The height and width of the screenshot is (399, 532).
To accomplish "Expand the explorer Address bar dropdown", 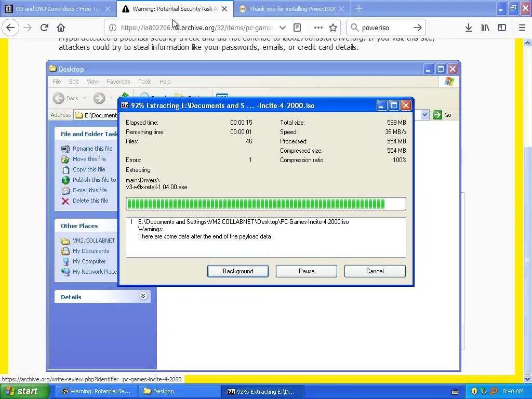I will point(424,115).
